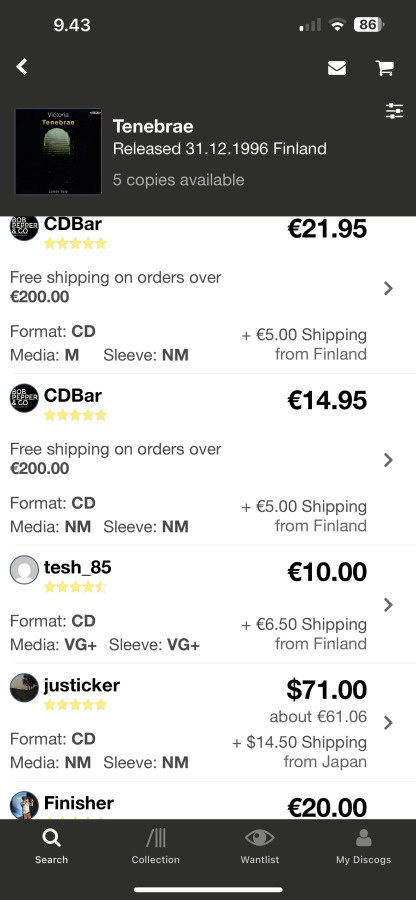Tap the justicker seller avatar
Screen dimensions: 416x900
(24, 687)
